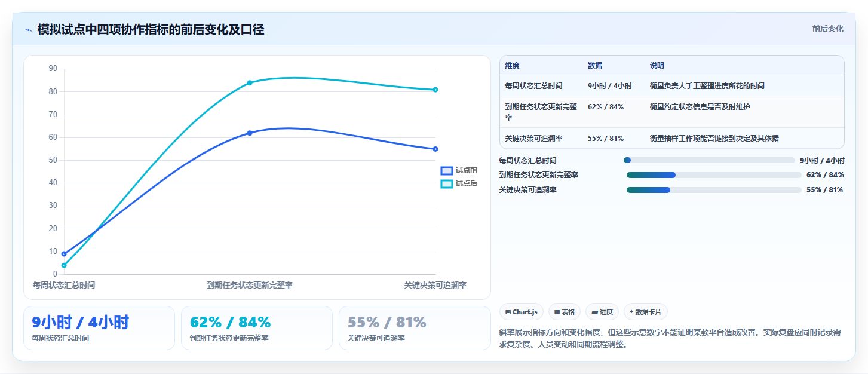Click table cell 到期任务状态更新完整率

point(541,112)
